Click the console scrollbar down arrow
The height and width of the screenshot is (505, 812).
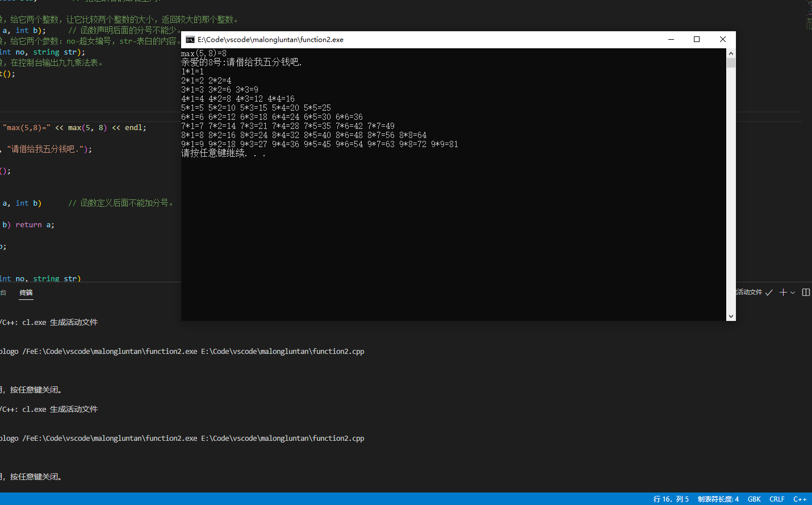(x=731, y=316)
